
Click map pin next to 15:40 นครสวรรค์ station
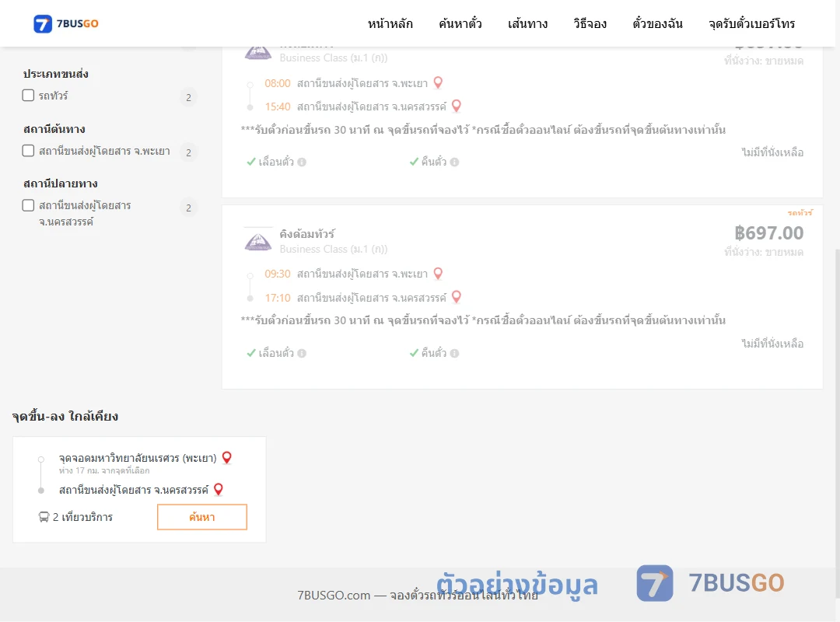click(457, 106)
